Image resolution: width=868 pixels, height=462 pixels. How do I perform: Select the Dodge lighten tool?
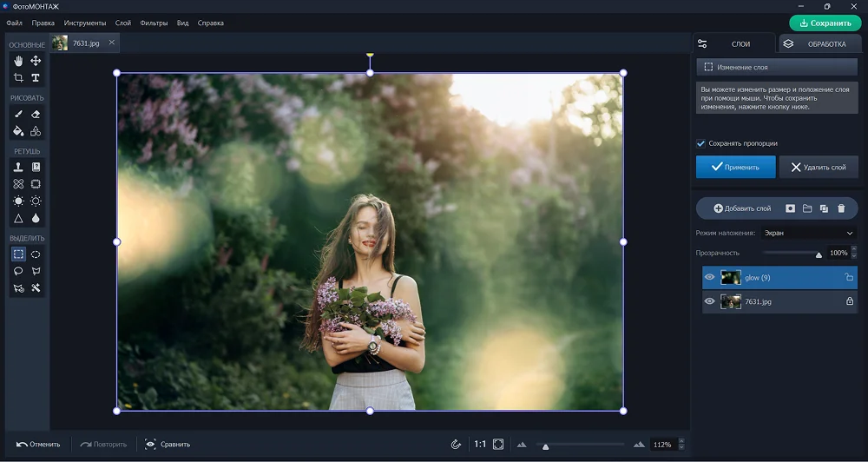[x=18, y=201]
